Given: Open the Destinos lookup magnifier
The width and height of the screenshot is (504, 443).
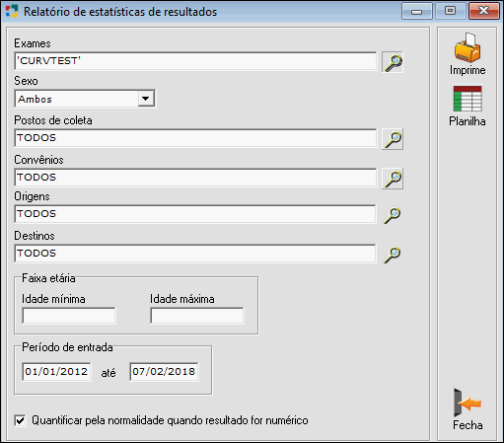Looking at the screenshot, I should 393,255.
